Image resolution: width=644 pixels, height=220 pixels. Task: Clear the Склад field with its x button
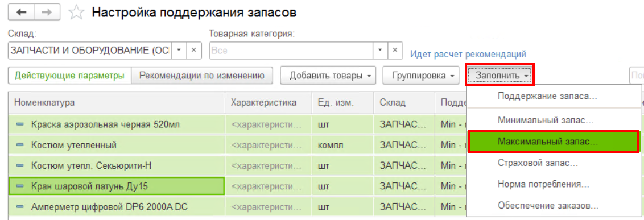click(194, 50)
